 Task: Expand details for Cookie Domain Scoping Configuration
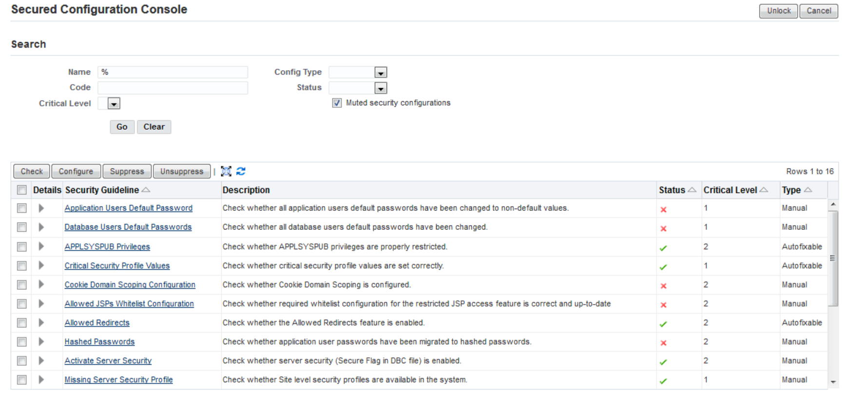pyautogui.click(x=41, y=284)
